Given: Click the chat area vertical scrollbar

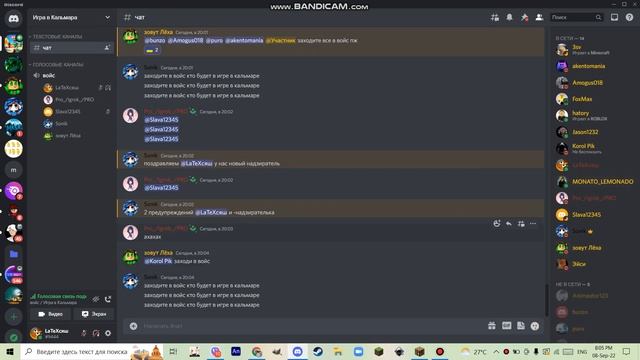Looking at the screenshot, I should coord(547,300).
